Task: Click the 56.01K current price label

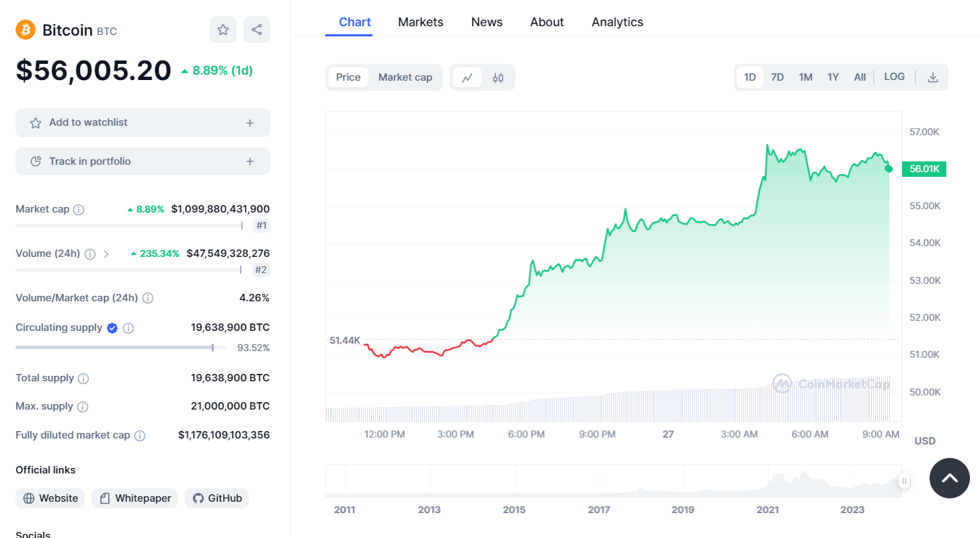Action: pyautogui.click(x=924, y=169)
